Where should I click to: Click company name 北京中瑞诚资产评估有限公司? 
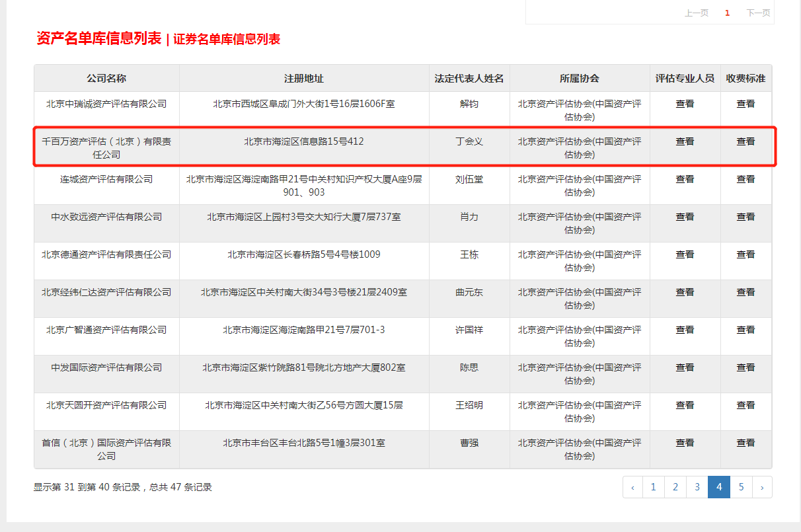(x=106, y=104)
